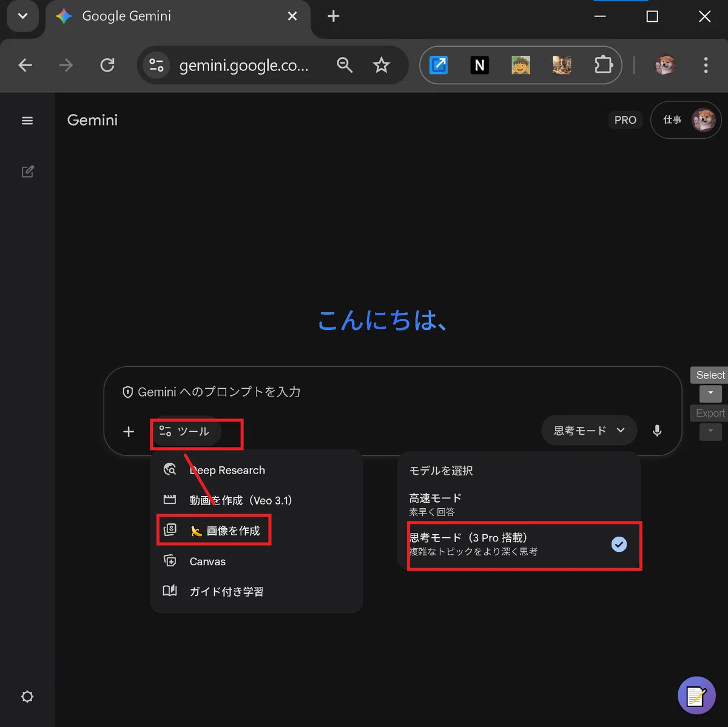Select Deep Research from tools menu
The height and width of the screenshot is (727, 728).
(256, 470)
